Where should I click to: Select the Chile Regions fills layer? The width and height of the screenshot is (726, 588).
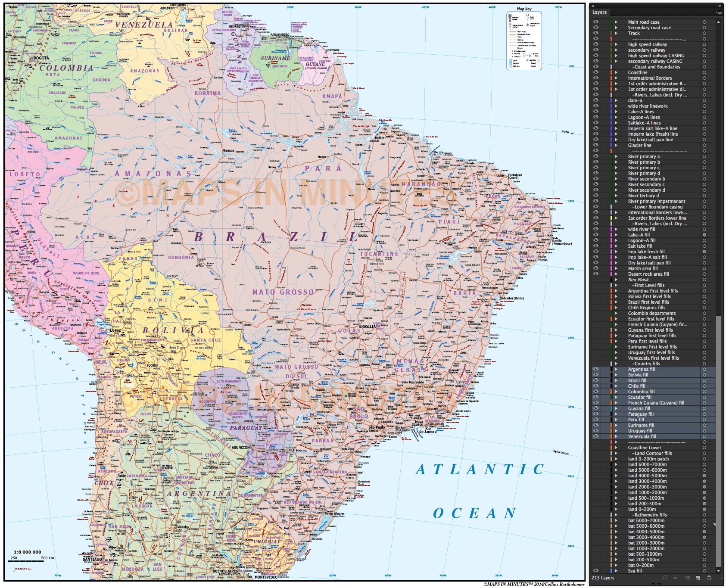pos(646,308)
